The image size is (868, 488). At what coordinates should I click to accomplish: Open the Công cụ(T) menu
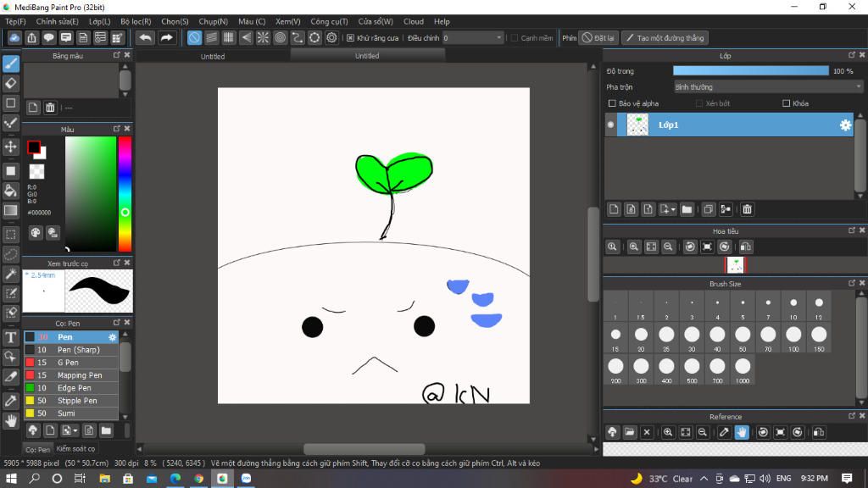tap(329, 21)
